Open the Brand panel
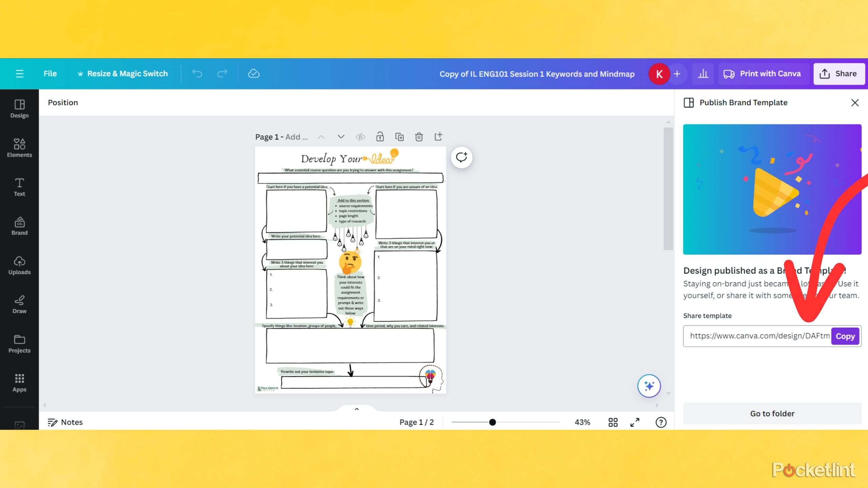This screenshot has height=488, width=868. tap(19, 226)
